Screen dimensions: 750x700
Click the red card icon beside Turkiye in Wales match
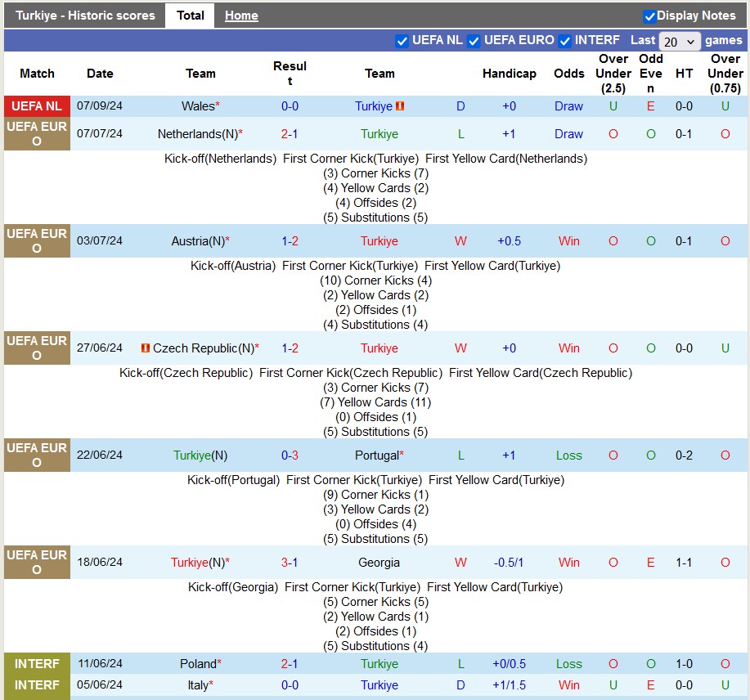(400, 106)
